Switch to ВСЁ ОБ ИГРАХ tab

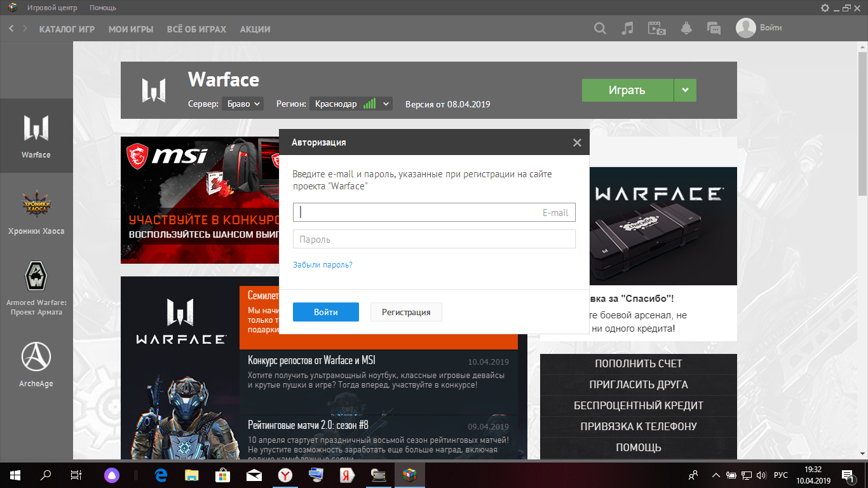point(196,29)
